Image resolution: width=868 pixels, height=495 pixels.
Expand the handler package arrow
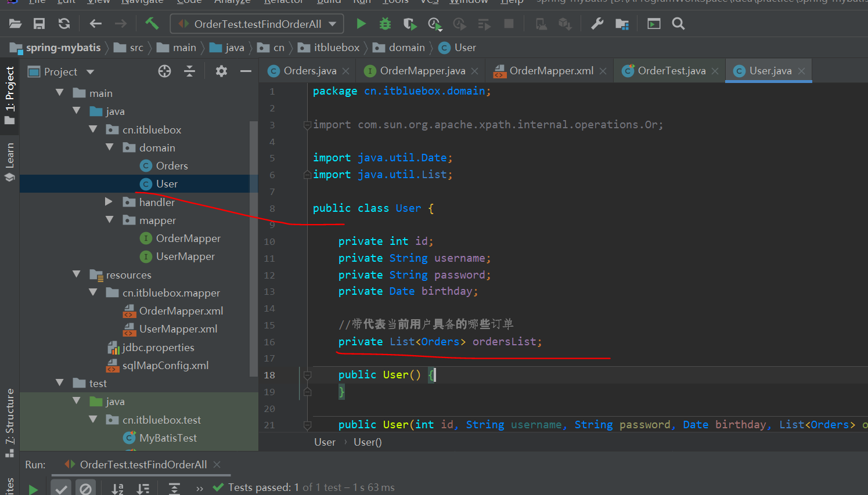point(109,201)
